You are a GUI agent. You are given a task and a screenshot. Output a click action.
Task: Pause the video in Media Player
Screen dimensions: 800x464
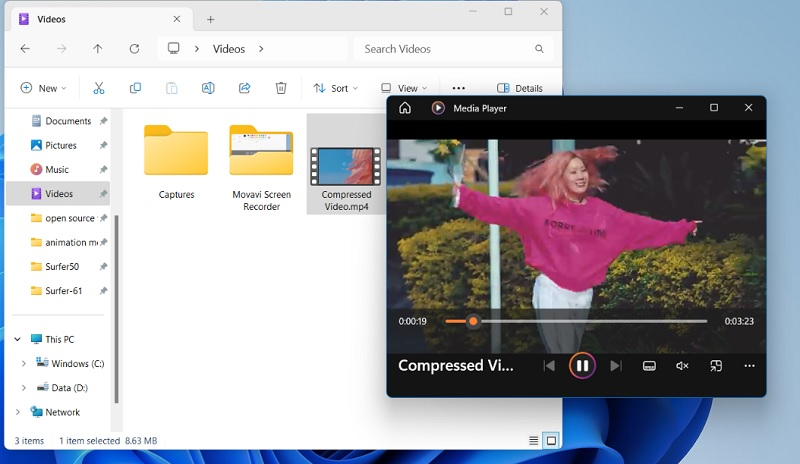582,366
